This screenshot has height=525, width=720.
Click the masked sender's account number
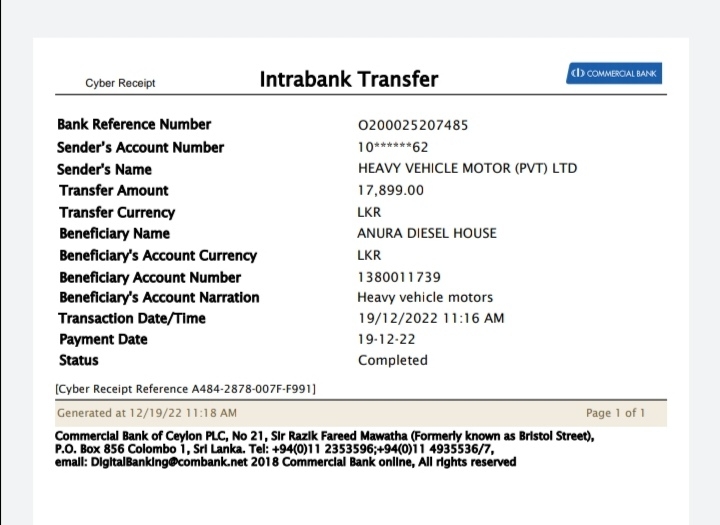click(x=393, y=148)
